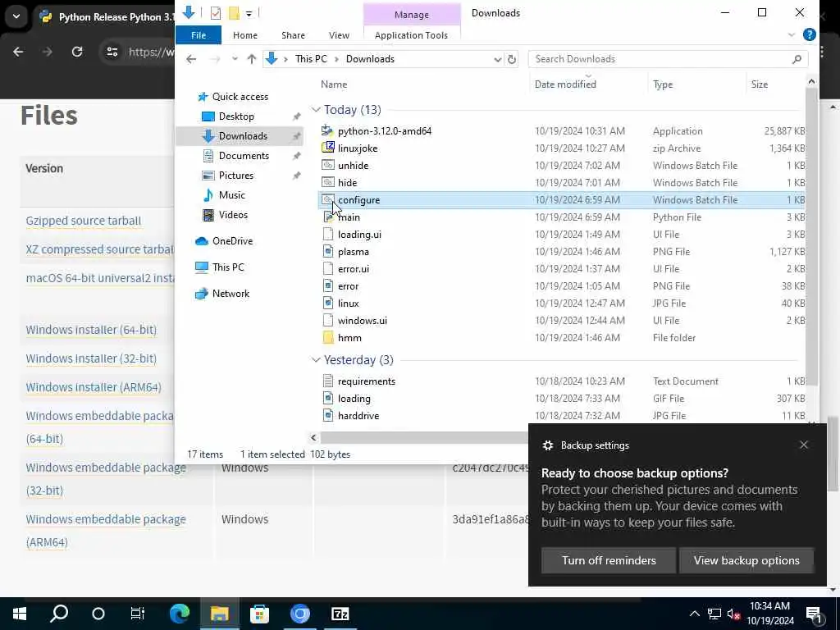This screenshot has height=630, width=840.
Task: Open OneDrive in the navigation pane
Action: click(x=224, y=241)
